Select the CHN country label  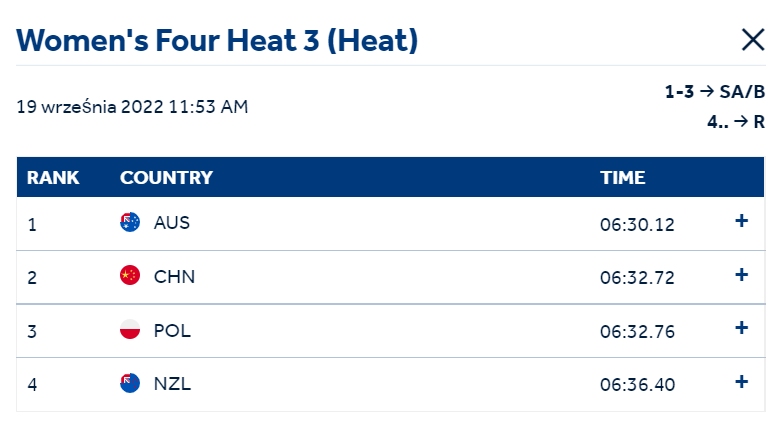point(174,277)
